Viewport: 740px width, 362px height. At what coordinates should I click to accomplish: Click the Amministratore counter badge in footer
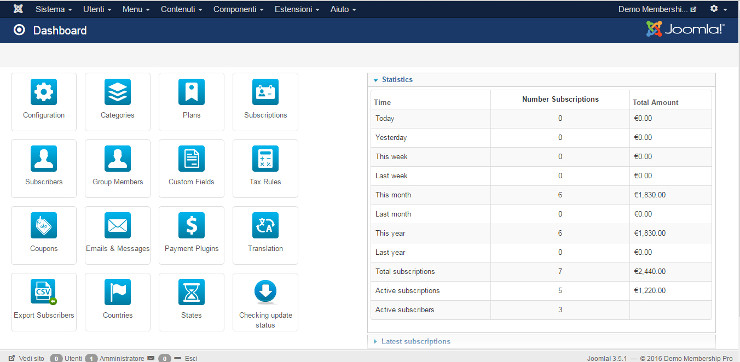(x=92, y=358)
